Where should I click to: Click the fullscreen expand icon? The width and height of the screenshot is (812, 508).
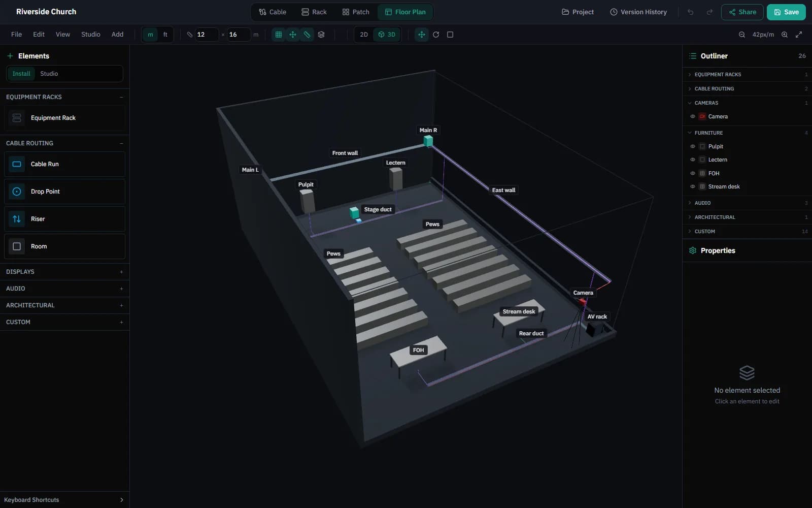[799, 35]
